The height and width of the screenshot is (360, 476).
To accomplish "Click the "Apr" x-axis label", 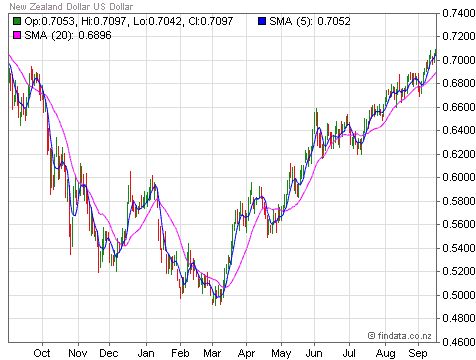I will tap(246, 353).
